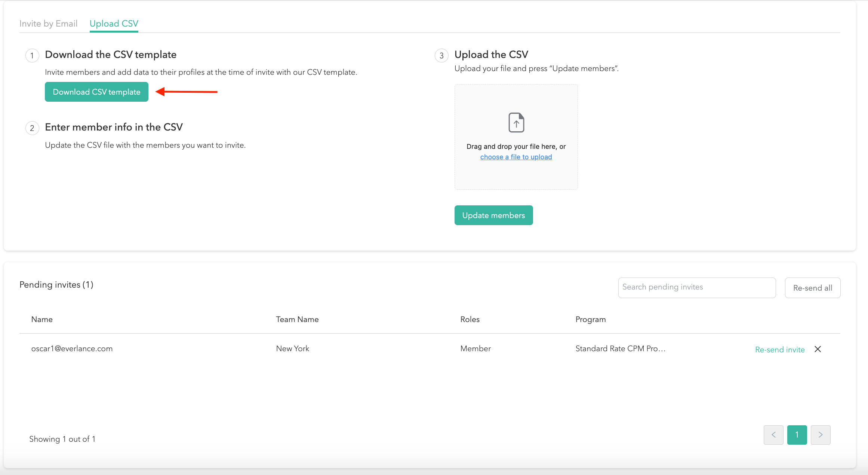This screenshot has width=868, height=475.
Task: Select the Upload CSV tab
Action: click(114, 24)
